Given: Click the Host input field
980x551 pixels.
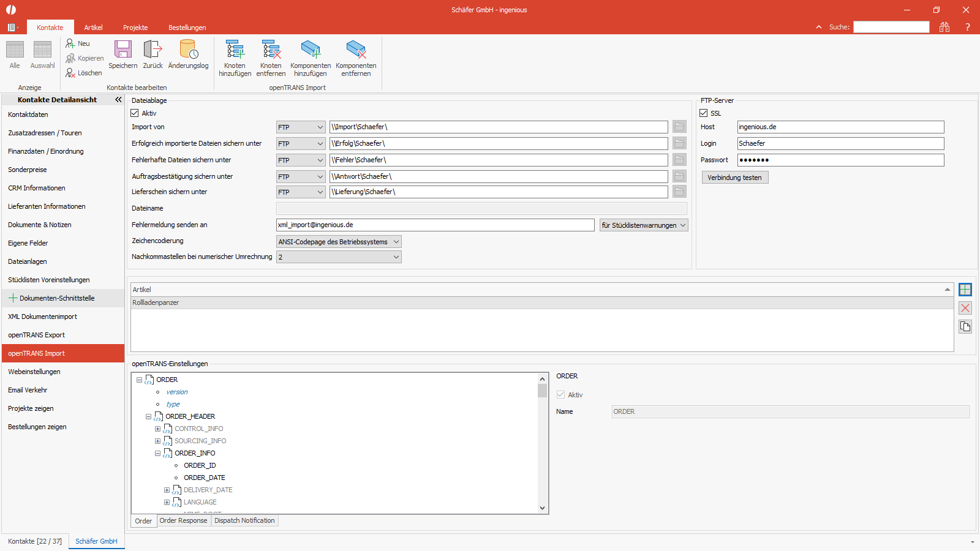Looking at the screenshot, I should (x=840, y=127).
